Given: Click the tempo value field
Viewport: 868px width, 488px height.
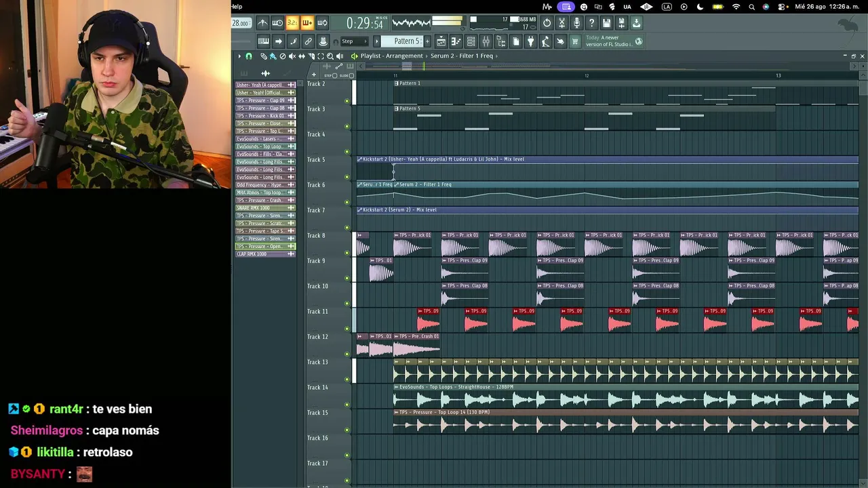Looking at the screenshot, I should [241, 23].
